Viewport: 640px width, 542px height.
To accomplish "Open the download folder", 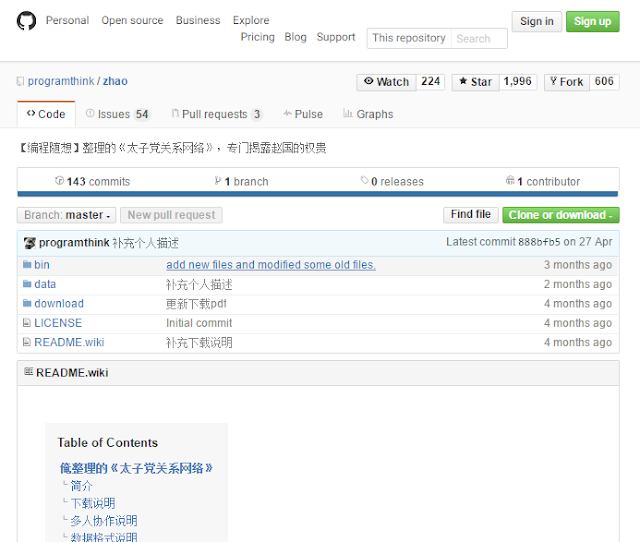I will pos(59,304).
